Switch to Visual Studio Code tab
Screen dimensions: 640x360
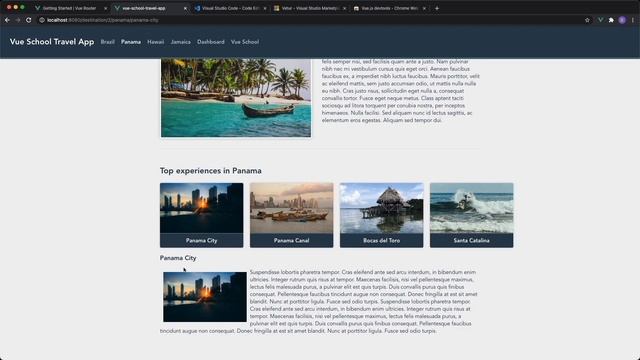229,8
